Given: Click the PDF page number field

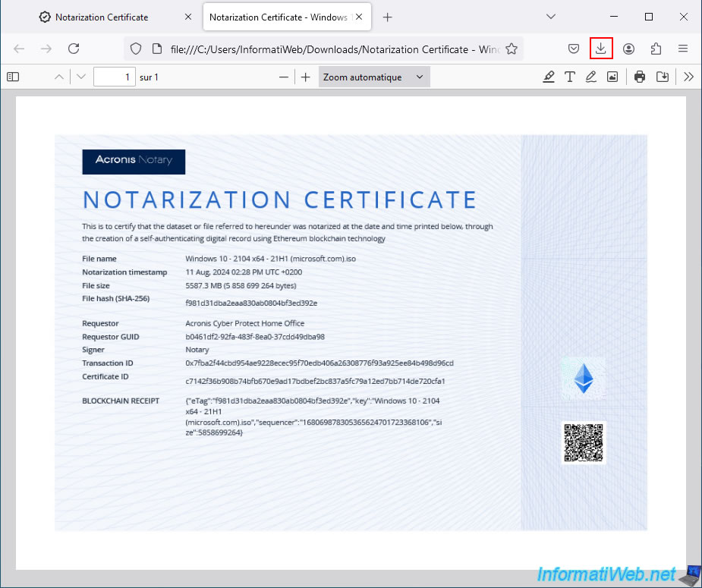Looking at the screenshot, I should tap(114, 77).
